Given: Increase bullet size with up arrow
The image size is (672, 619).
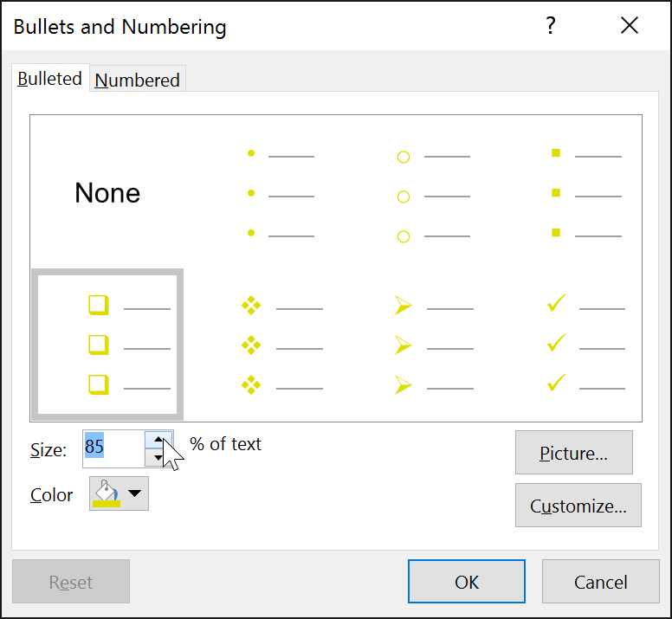Looking at the screenshot, I should pyautogui.click(x=158, y=440).
